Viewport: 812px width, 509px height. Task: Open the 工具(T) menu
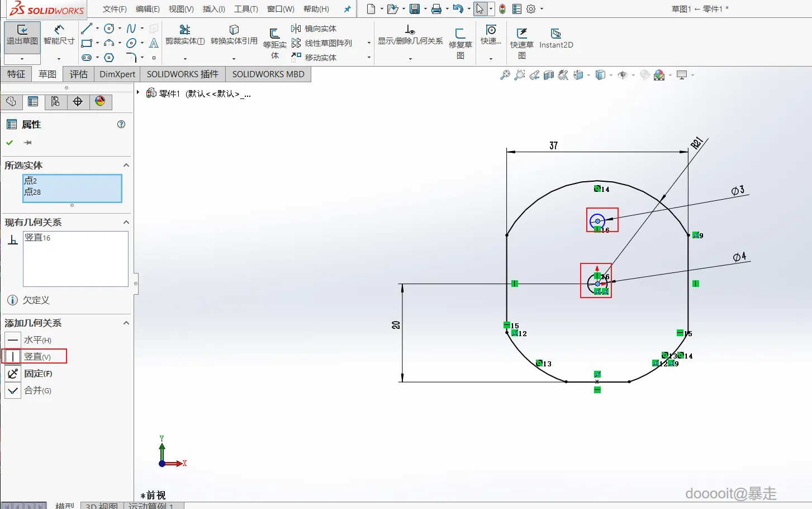pos(245,9)
